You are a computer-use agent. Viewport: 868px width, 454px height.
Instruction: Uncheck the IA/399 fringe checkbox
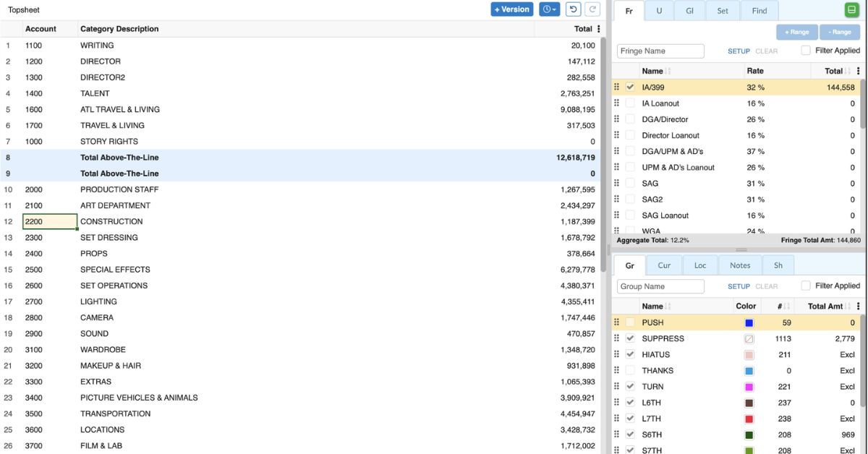(x=630, y=87)
